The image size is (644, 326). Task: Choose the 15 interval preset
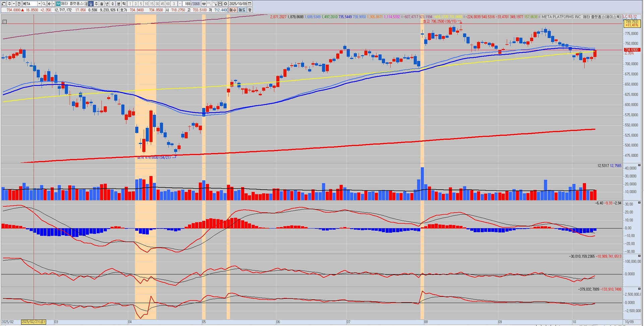[152, 4]
